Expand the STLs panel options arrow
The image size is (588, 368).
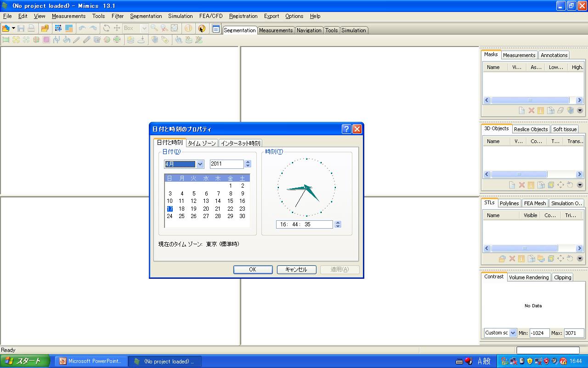click(x=580, y=259)
